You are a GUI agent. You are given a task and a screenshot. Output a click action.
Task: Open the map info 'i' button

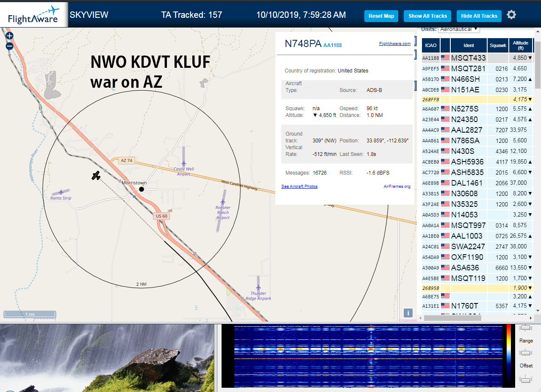[x=408, y=313]
